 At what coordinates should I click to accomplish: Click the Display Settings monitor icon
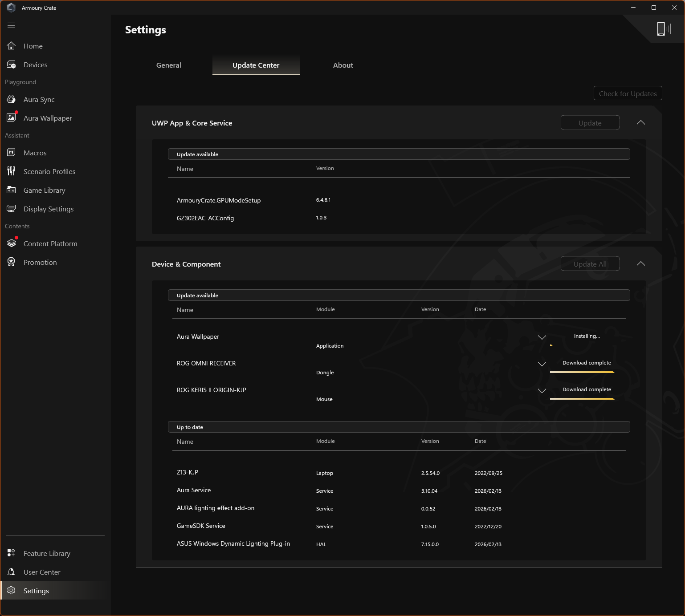point(12,209)
